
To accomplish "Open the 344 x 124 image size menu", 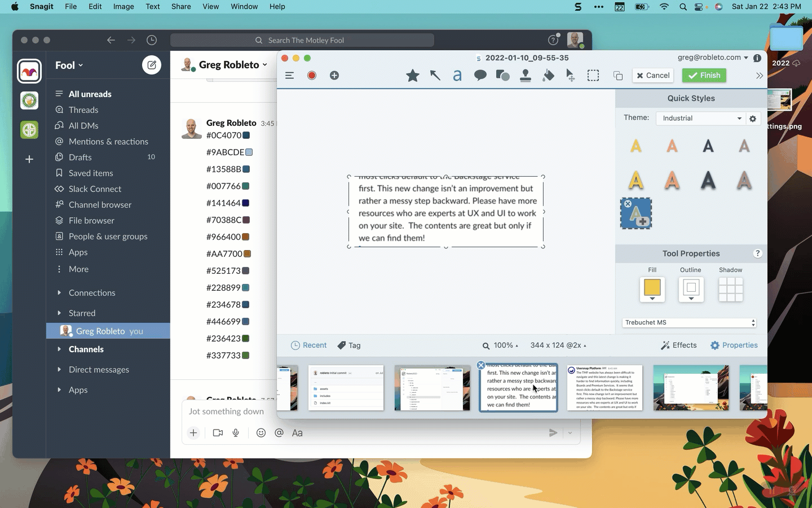I will click(x=558, y=345).
